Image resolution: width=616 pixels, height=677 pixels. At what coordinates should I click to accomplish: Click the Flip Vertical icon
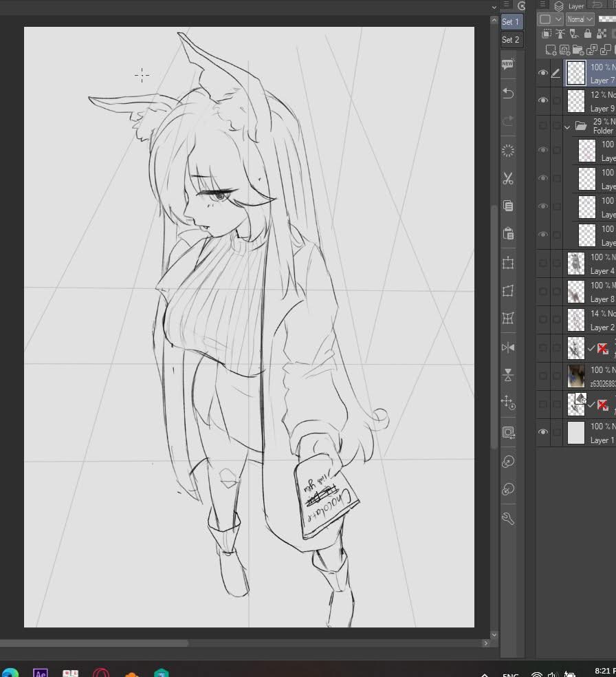click(508, 375)
